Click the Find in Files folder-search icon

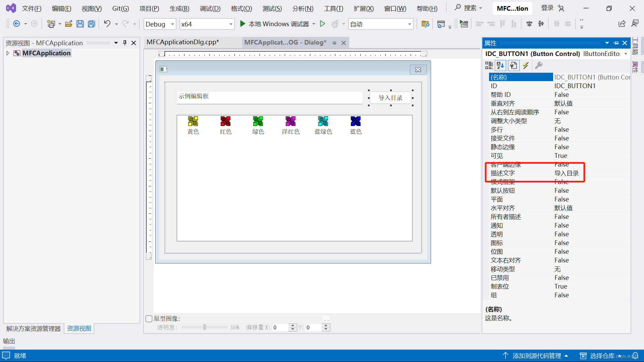425,24
